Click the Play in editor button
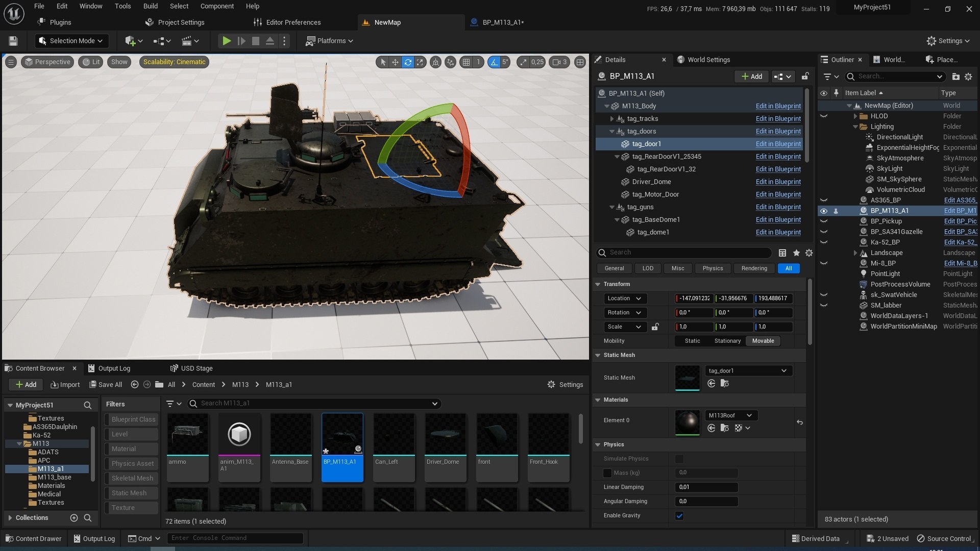This screenshot has height=551, width=980. click(227, 41)
